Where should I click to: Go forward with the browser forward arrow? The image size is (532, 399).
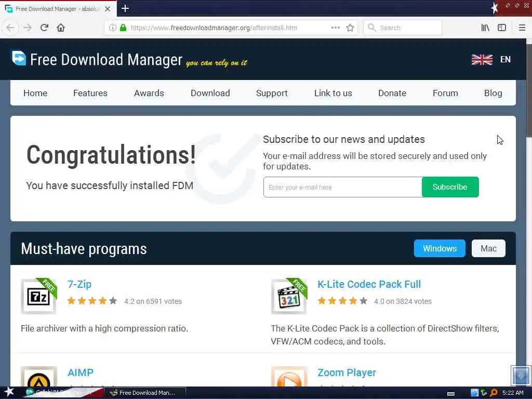click(28, 28)
